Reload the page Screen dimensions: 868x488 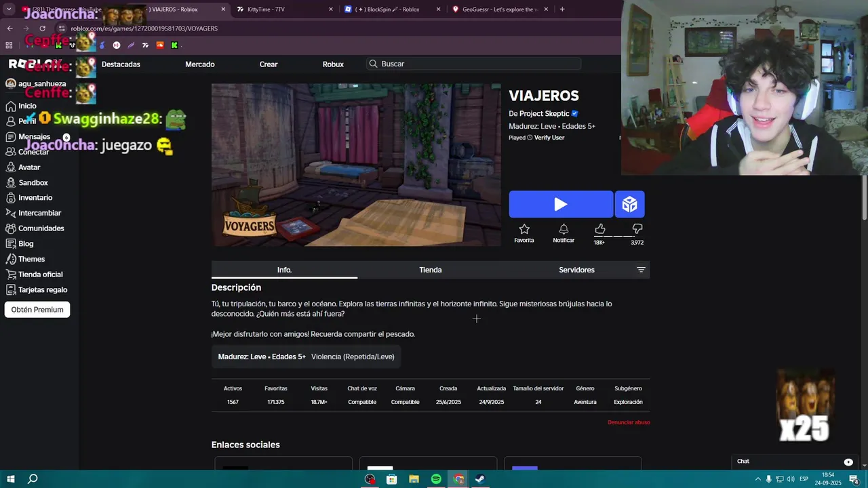pyautogui.click(x=42, y=28)
